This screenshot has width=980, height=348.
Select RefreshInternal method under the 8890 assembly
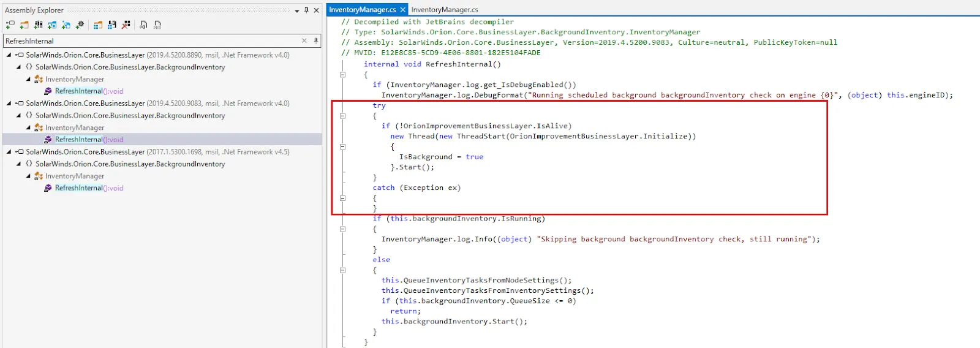89,91
